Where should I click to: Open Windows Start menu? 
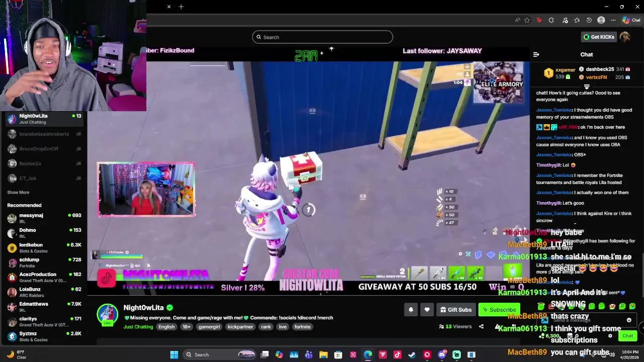(174, 354)
